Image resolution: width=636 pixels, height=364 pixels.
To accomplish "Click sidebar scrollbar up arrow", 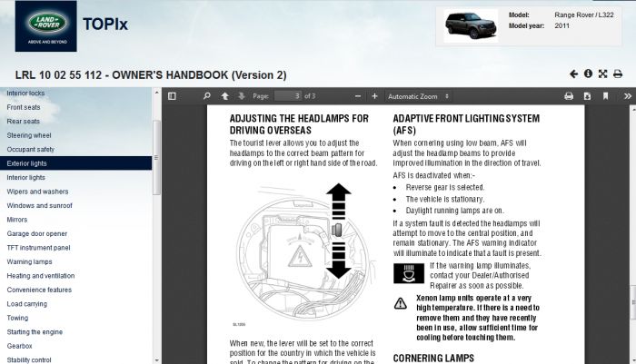I will [156, 93].
